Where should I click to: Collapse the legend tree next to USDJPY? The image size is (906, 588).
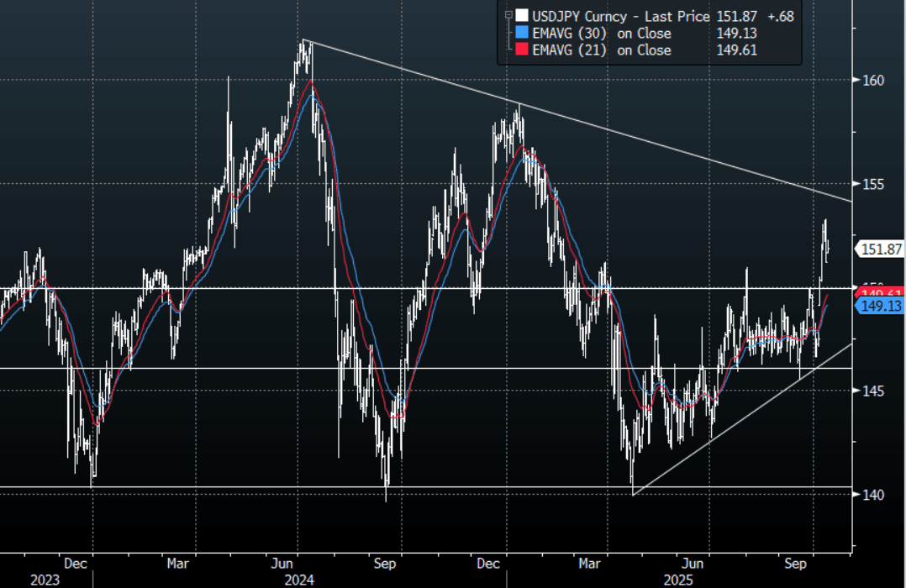click(x=508, y=15)
